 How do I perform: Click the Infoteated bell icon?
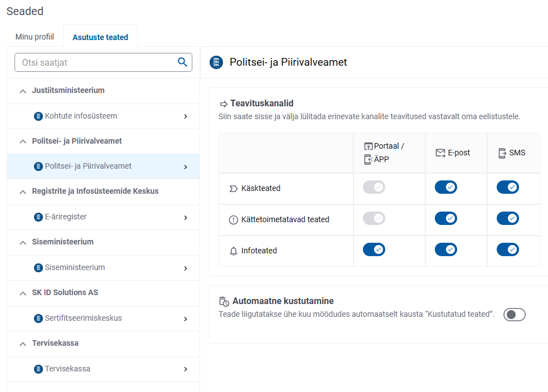coord(234,251)
